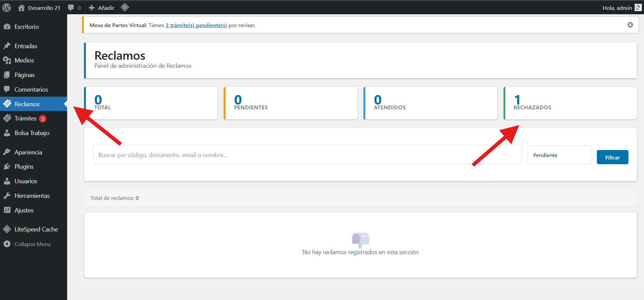This screenshot has height=300, width=644.
Task: Click the admin avatar icon
Action: 638,7
